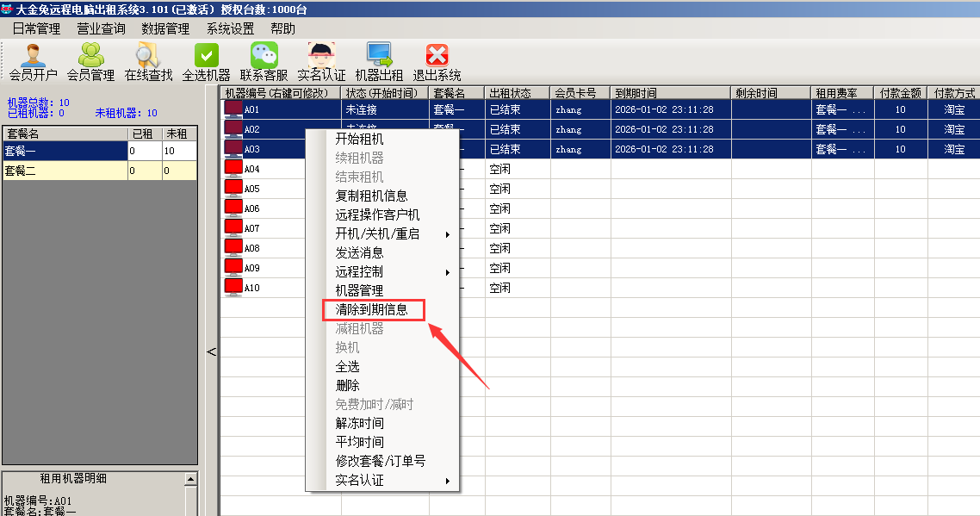
Task: Select the red computer icon for A06
Action: (x=233, y=208)
